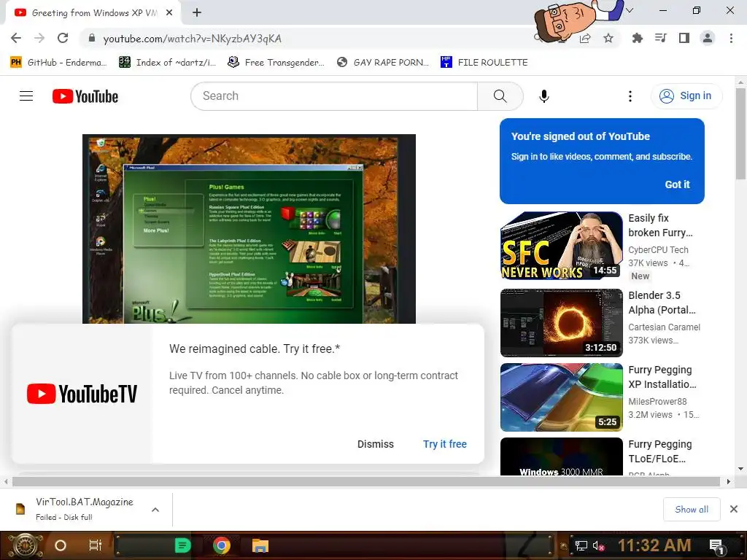Focus the YouTube Search field
This screenshot has height=560, width=747.
(x=334, y=96)
